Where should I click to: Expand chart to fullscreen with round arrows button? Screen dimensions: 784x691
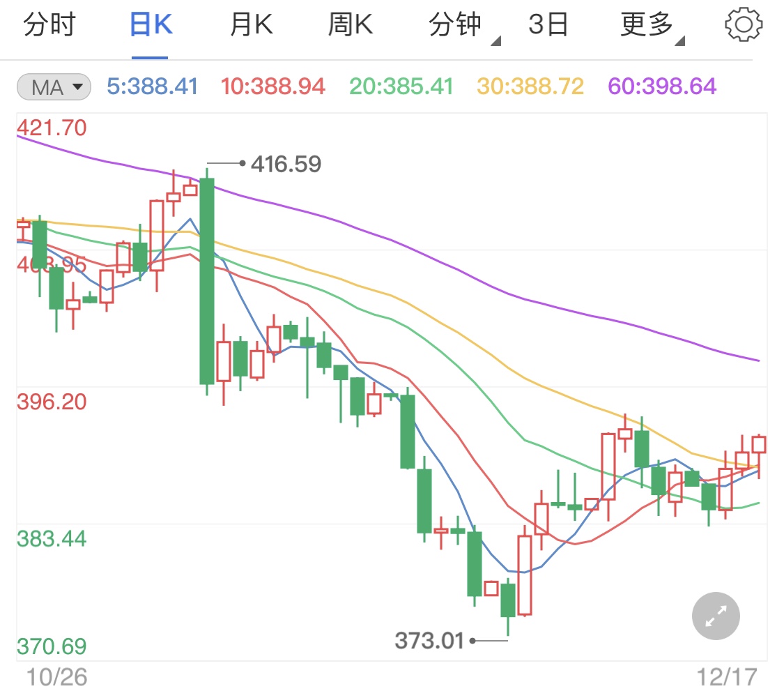(x=716, y=616)
